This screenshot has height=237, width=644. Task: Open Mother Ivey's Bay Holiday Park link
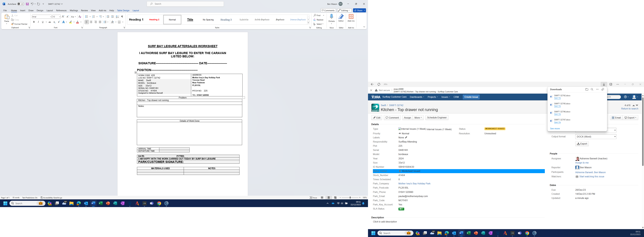click(414, 184)
